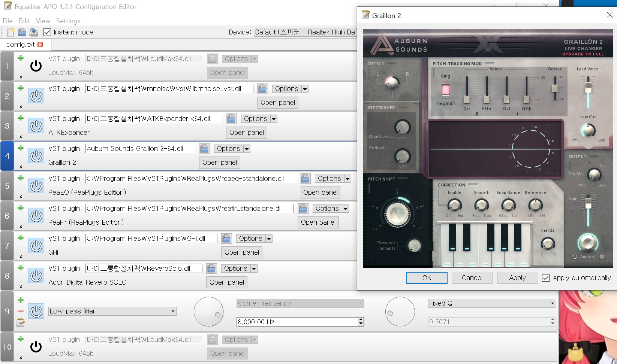Viewport: 617px width, 364px height.
Task: Toggle power for ATKExpander plugin
Action: [x=36, y=126]
